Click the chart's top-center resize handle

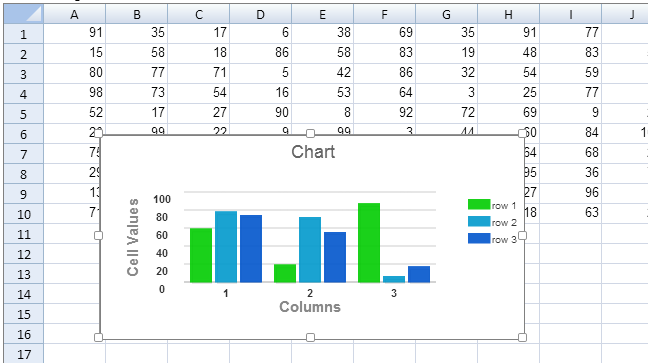310,133
